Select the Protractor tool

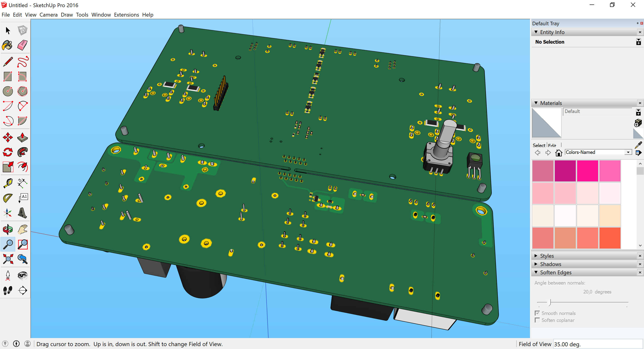(x=8, y=198)
